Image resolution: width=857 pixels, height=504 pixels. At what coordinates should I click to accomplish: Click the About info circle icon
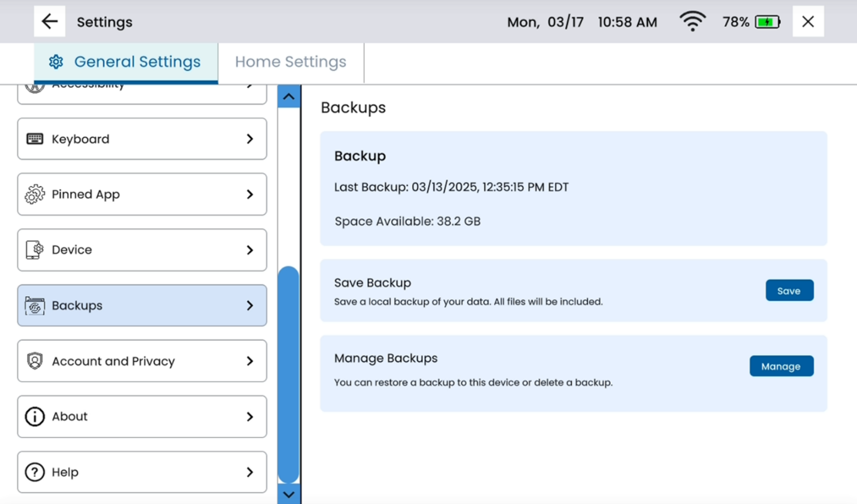35,417
